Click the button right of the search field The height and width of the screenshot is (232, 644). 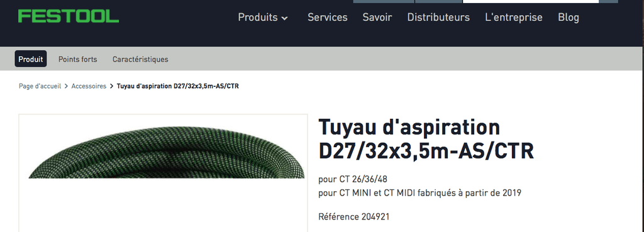coord(608,2)
